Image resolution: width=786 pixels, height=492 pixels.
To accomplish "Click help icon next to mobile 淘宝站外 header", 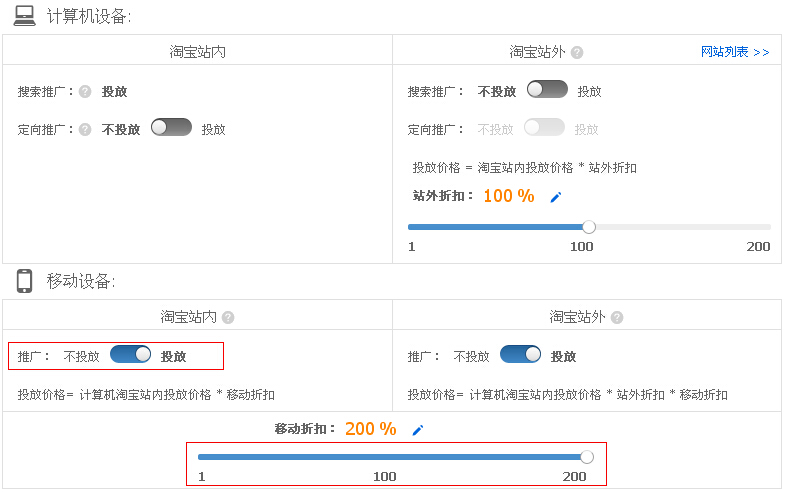I will (x=617, y=317).
